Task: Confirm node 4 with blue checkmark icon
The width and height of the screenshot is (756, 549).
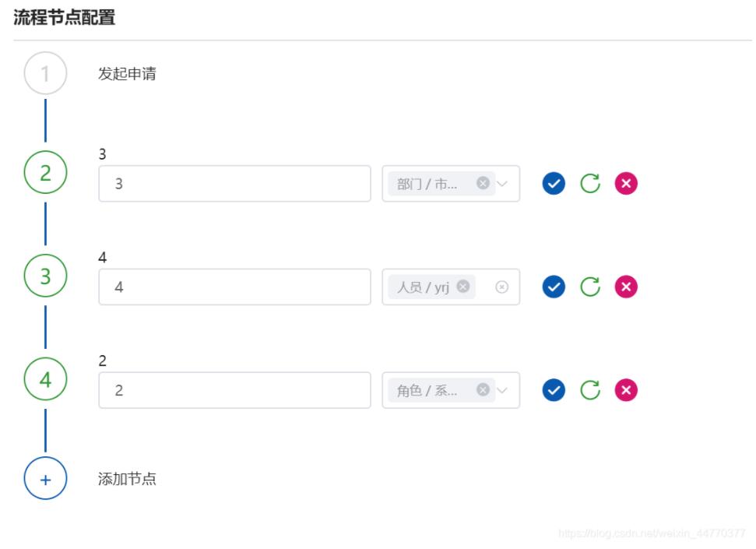Action: pos(554,390)
